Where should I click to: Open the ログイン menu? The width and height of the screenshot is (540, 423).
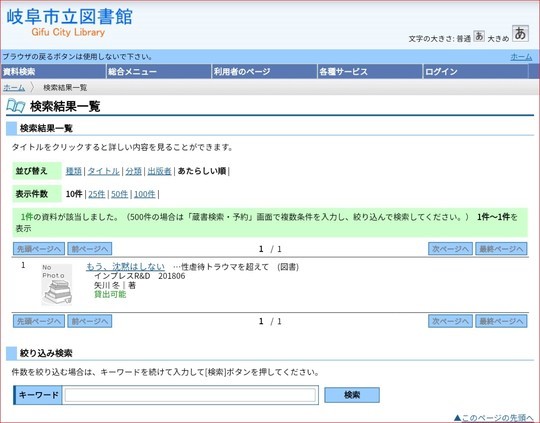(x=475, y=71)
